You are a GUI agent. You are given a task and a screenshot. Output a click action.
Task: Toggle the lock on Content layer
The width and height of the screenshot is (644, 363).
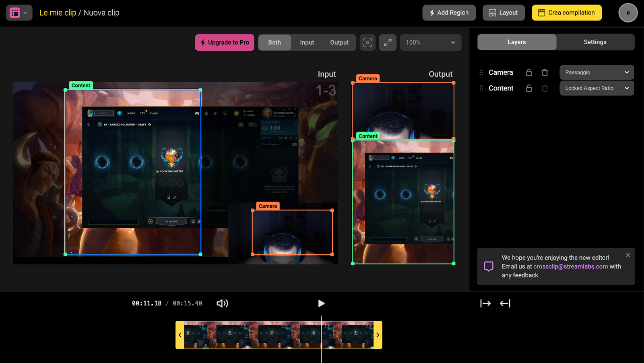point(529,88)
